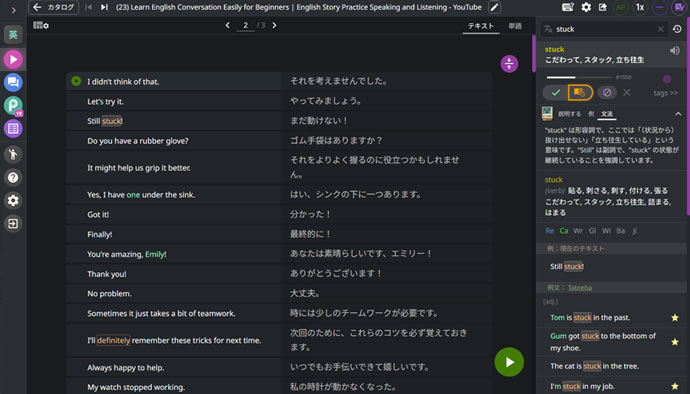Image resolution: width=690 pixels, height=394 pixels.
Task: Click the sidebar logout exit icon
Action: 13,224
